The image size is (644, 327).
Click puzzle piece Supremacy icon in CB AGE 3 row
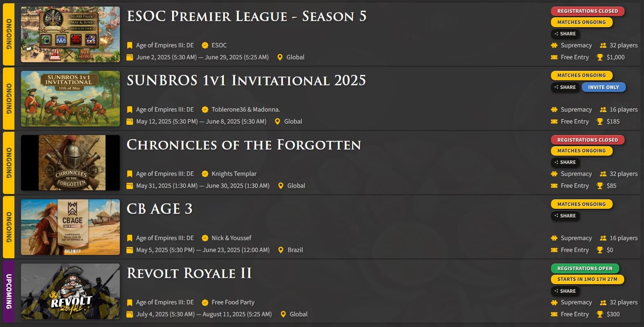point(554,238)
